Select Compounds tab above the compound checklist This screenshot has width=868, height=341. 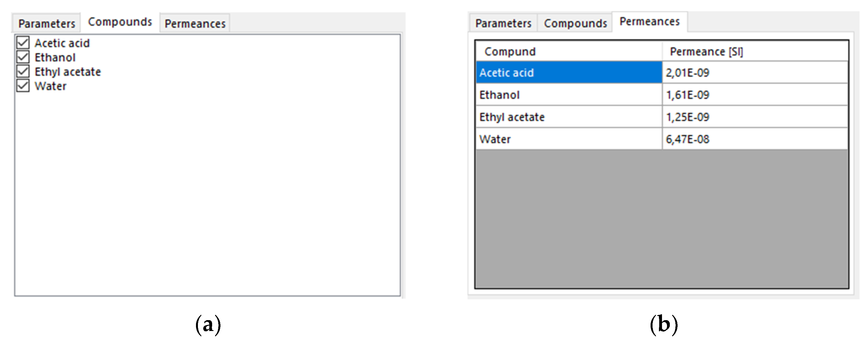point(120,22)
